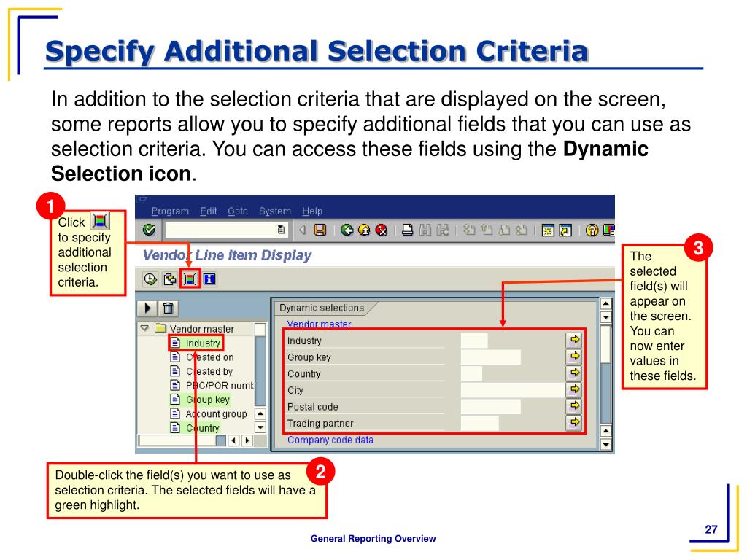This screenshot has height=560, width=747.
Task: Select the Dynamic selections tab
Action: (322, 308)
